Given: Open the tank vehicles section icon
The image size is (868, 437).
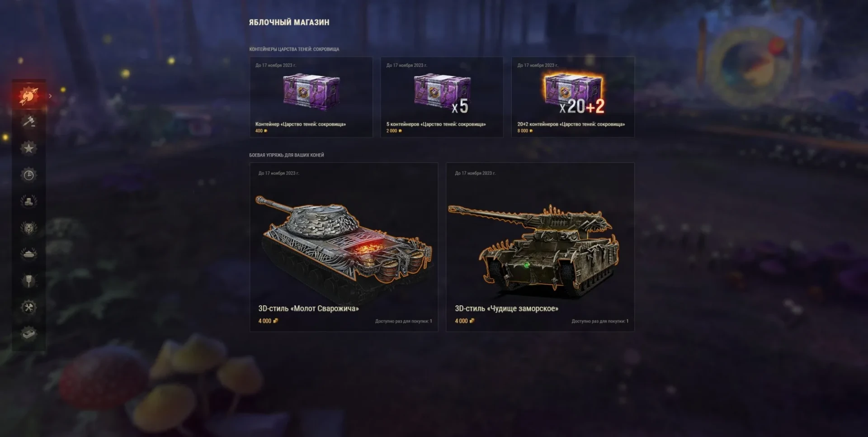Looking at the screenshot, I should click(x=28, y=254).
